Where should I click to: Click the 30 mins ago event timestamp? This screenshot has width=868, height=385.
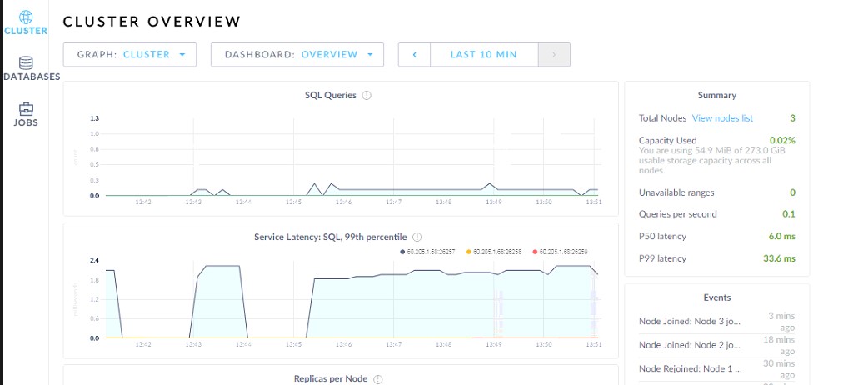click(780, 369)
